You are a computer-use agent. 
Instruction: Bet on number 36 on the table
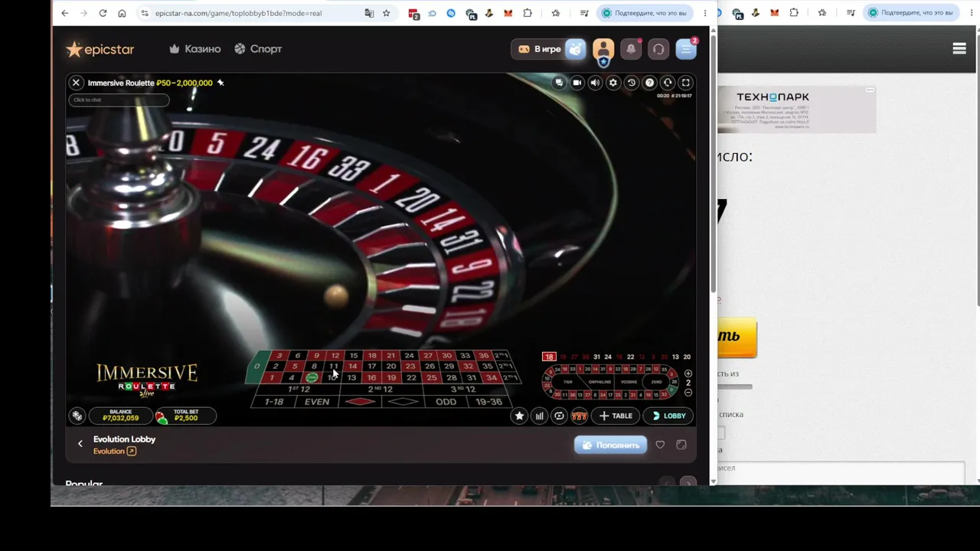pyautogui.click(x=484, y=355)
